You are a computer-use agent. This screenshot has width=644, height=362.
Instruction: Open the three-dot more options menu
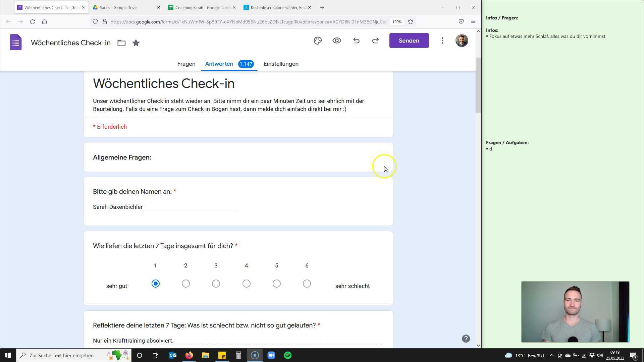click(442, 41)
